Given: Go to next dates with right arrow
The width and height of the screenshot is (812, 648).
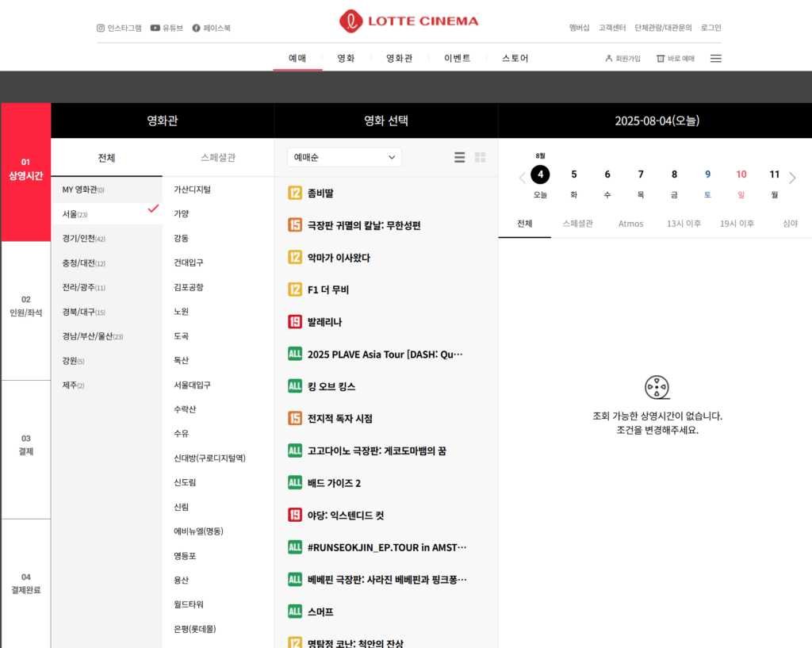Looking at the screenshot, I should coord(792,178).
